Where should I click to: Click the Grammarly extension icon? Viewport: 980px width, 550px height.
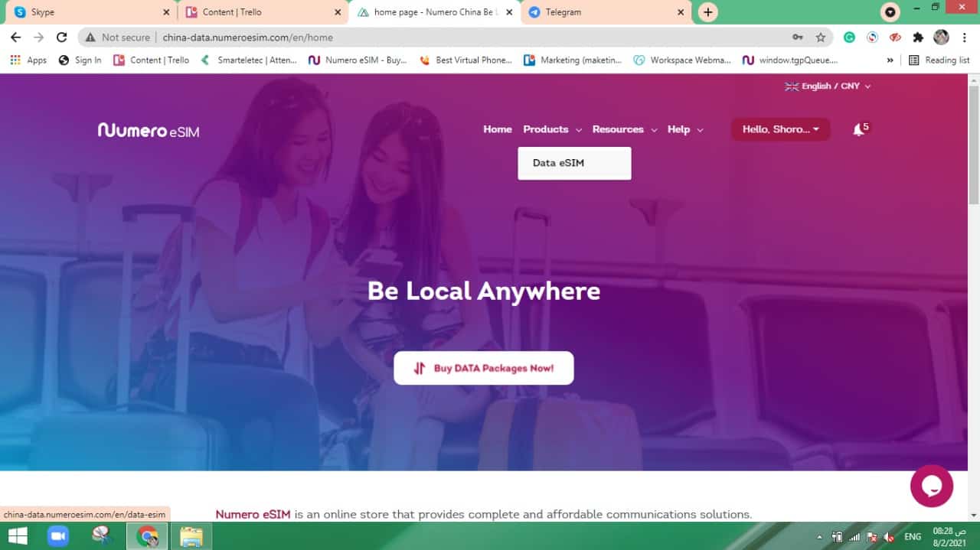[x=849, y=37]
